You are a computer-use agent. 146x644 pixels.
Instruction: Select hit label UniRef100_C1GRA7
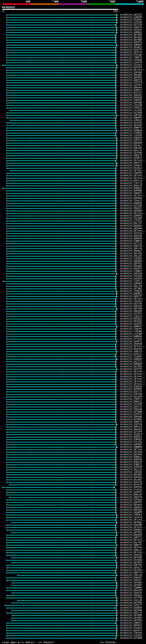point(131,357)
